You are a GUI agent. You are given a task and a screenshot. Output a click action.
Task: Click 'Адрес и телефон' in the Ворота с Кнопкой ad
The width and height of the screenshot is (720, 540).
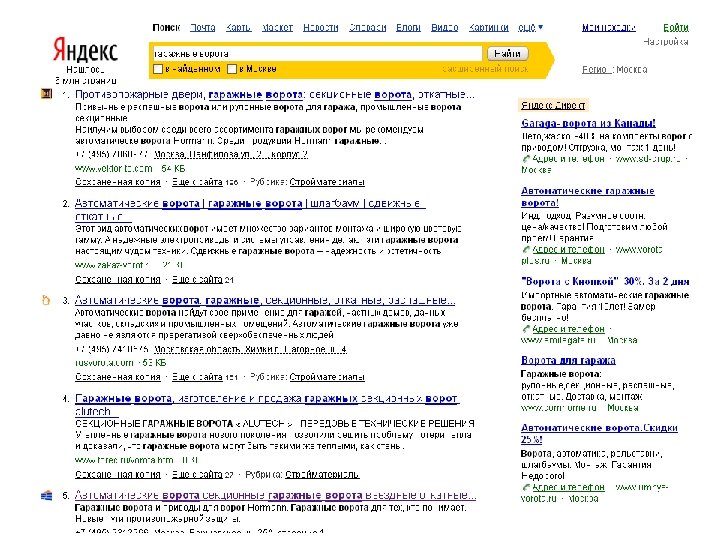(x=568, y=329)
